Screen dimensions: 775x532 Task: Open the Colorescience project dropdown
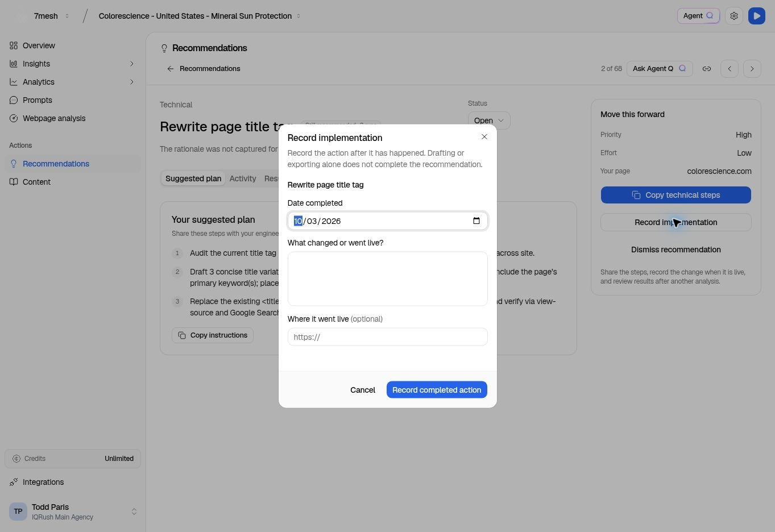point(200,16)
